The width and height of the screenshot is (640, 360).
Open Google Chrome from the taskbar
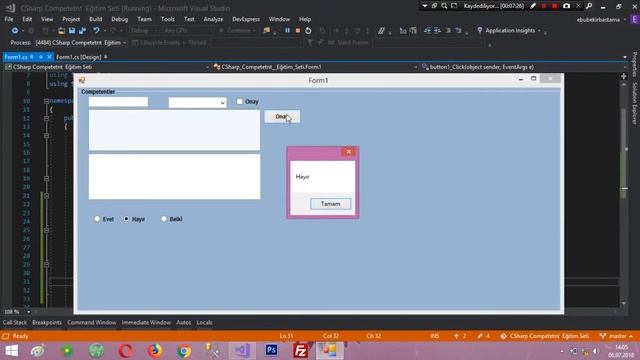(184, 351)
